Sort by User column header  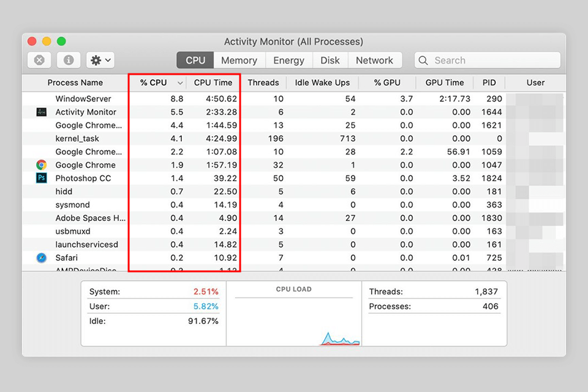535,83
